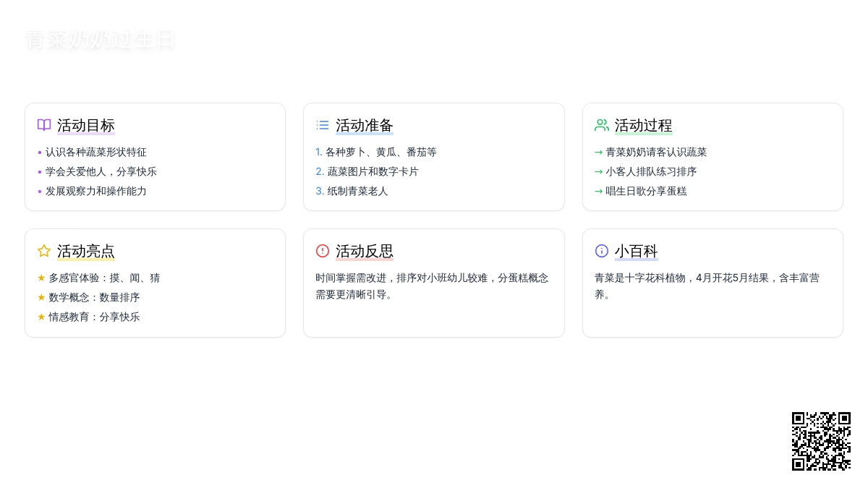This screenshot has height=488, width=868.
Task: Click the 活动准备 card heading
Action: (365, 126)
